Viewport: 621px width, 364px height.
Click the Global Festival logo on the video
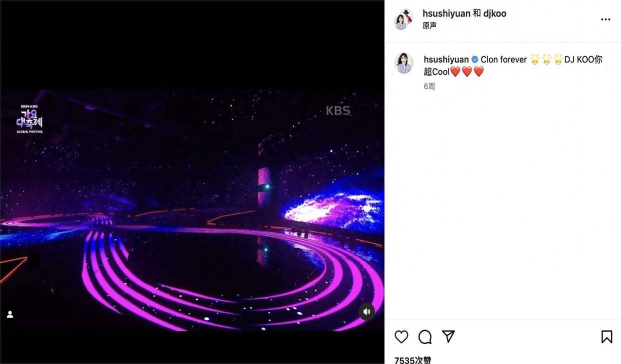29,119
